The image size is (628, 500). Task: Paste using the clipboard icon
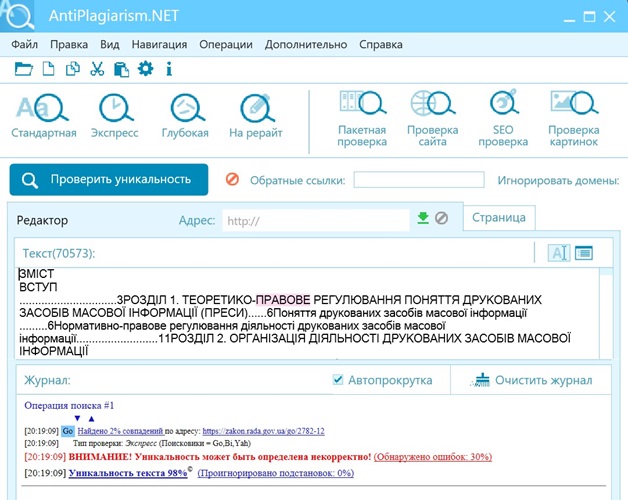tap(121, 69)
